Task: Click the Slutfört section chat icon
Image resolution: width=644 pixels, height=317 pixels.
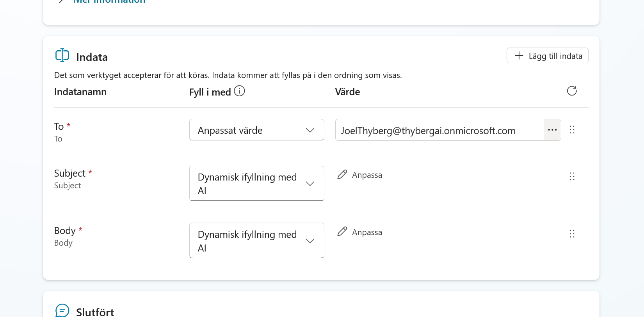Action: click(x=62, y=311)
